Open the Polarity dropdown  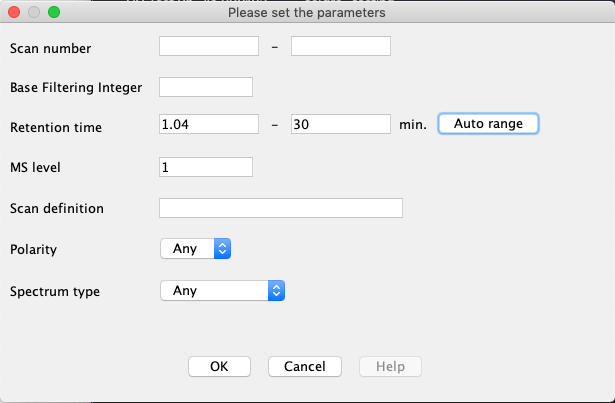click(196, 249)
